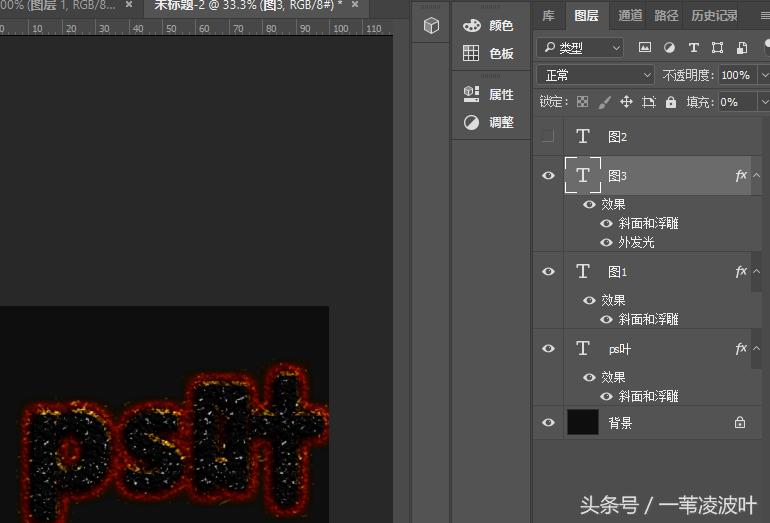
Task: Click the T thumbnail of 图1 layer
Action: tap(583, 271)
